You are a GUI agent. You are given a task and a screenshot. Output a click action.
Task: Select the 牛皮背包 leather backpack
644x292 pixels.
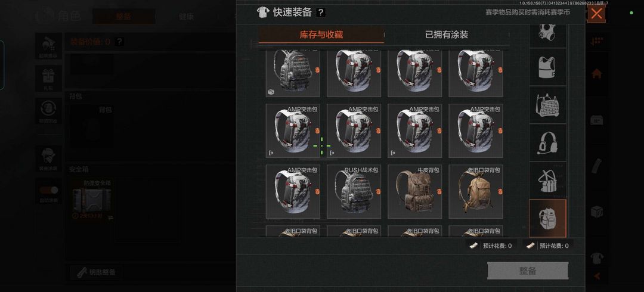pos(415,192)
